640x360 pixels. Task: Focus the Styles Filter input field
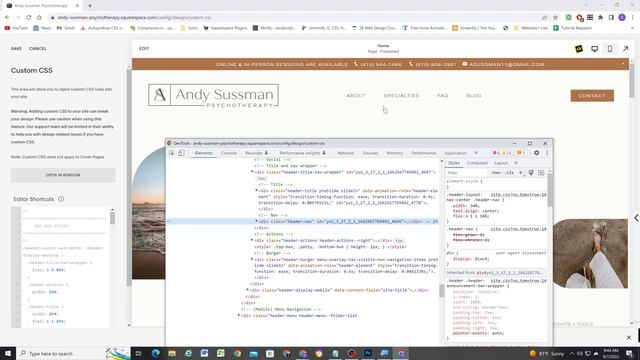[467, 173]
